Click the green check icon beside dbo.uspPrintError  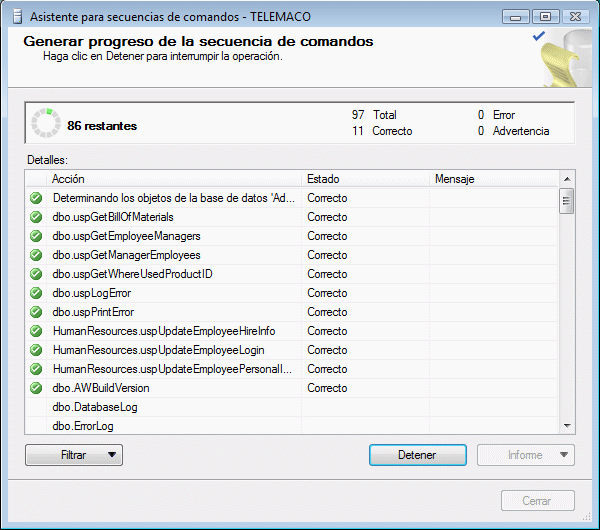coord(36,312)
